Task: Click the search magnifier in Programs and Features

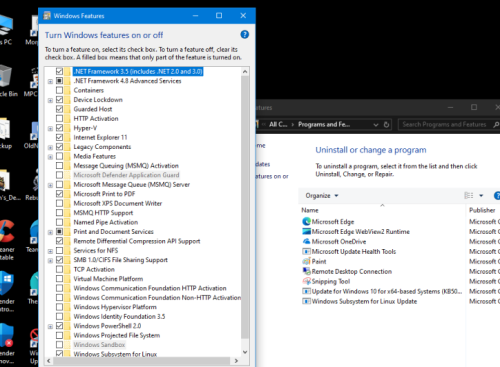Action: [496, 124]
